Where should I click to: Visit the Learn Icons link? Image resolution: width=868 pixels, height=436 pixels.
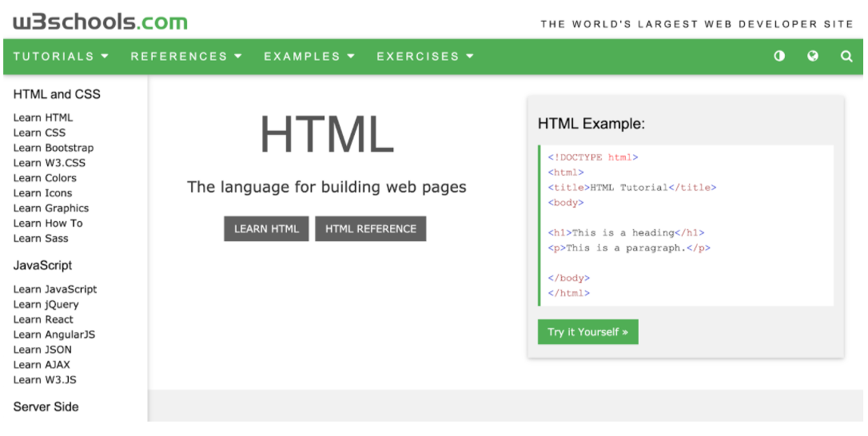(42, 193)
